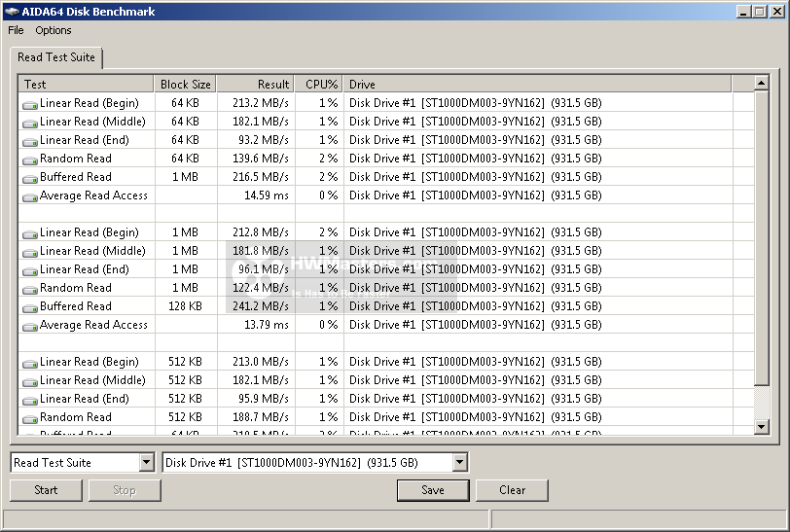Save the benchmark results

(x=433, y=490)
